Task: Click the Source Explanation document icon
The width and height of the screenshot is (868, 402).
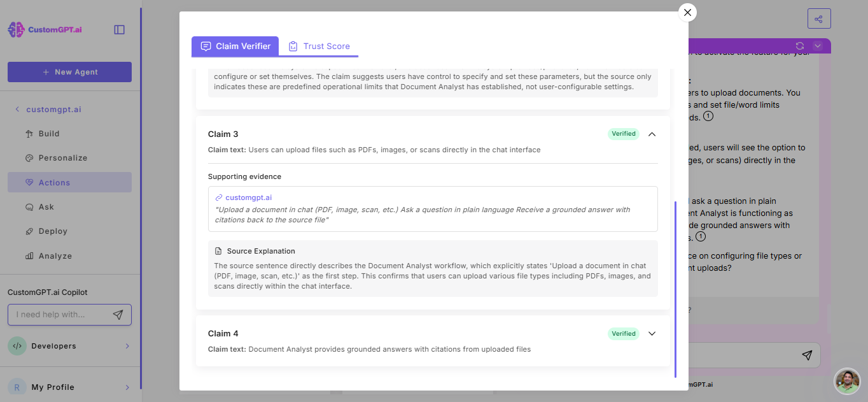Action: [218, 251]
